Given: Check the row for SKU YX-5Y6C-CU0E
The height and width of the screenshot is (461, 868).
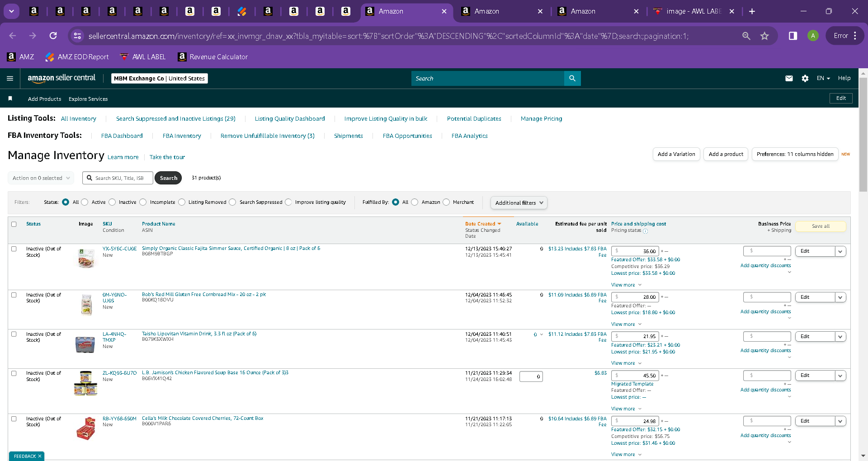Looking at the screenshot, I should coord(14,249).
